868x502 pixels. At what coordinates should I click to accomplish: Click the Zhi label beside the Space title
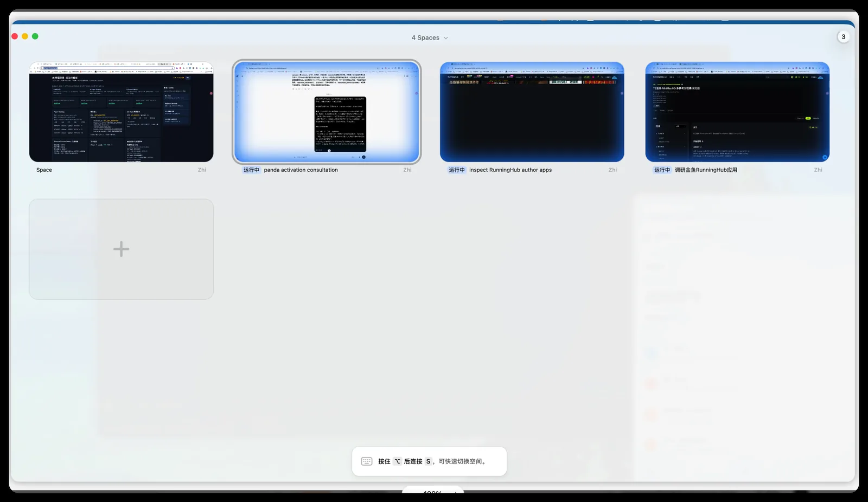[202, 170]
